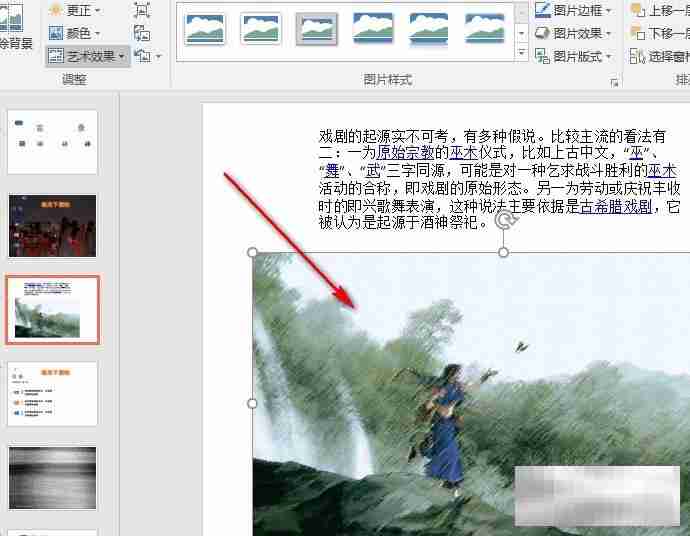This screenshot has height=536, width=690.
Task: Open the 图片样式 group dialog launcher
Action: (614, 82)
